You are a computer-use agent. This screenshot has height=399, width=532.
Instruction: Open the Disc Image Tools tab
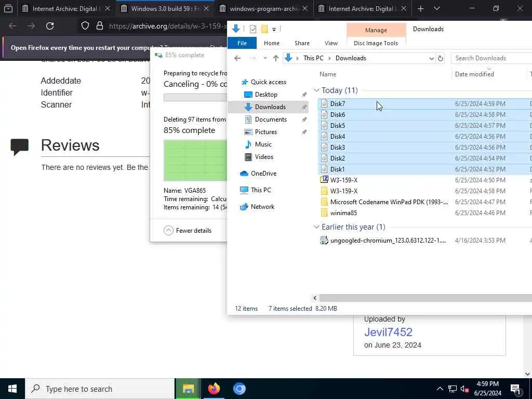click(x=376, y=43)
